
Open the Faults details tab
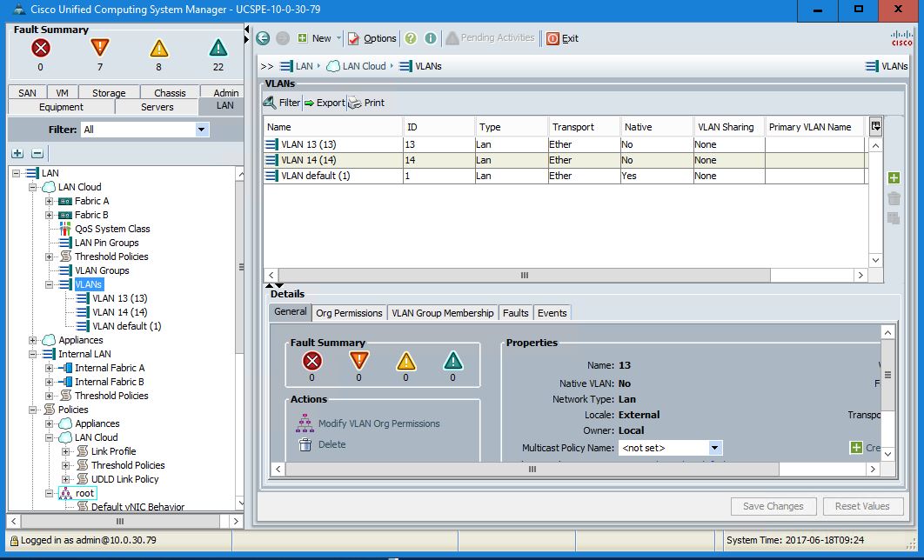point(516,313)
